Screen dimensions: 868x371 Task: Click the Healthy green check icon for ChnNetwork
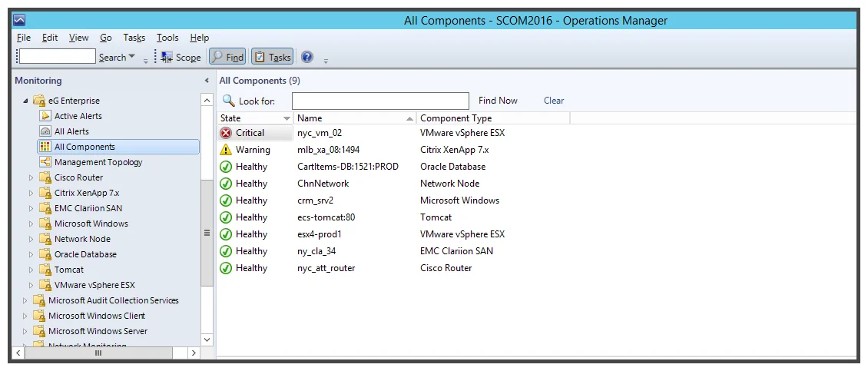tap(226, 184)
